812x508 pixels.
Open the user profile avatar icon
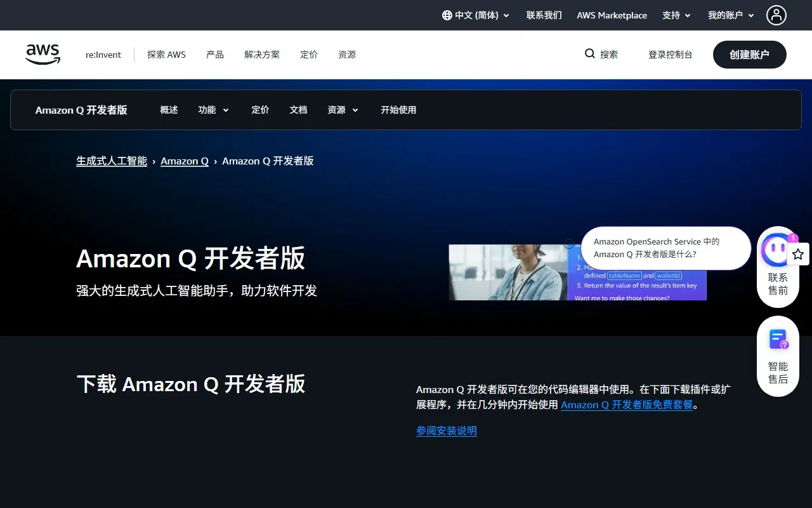point(776,15)
